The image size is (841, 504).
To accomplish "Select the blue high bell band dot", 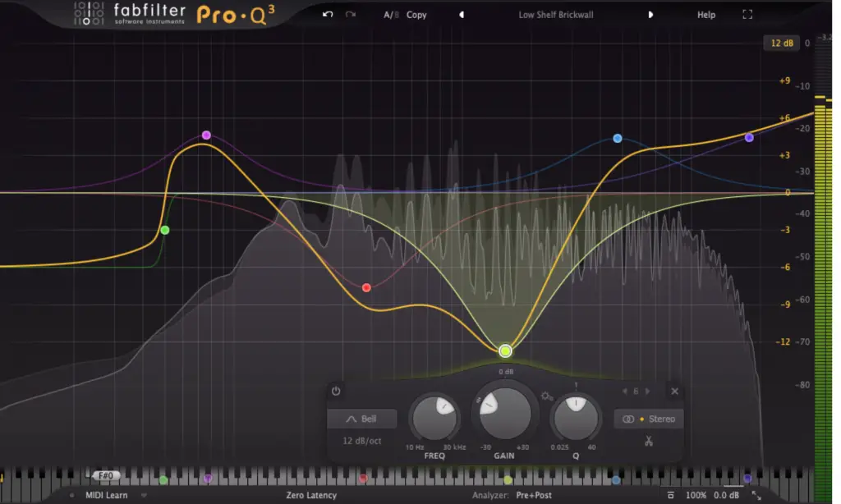I will point(618,139).
